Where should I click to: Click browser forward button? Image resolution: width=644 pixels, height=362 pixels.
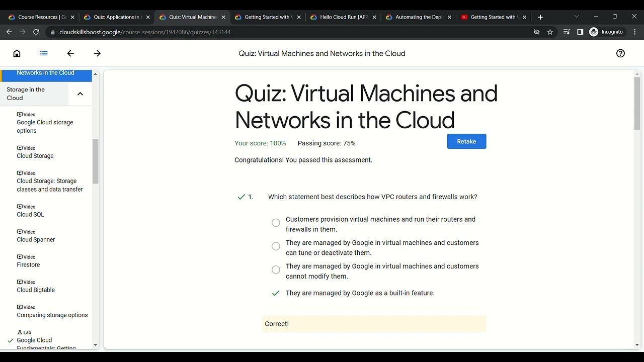coord(23,32)
